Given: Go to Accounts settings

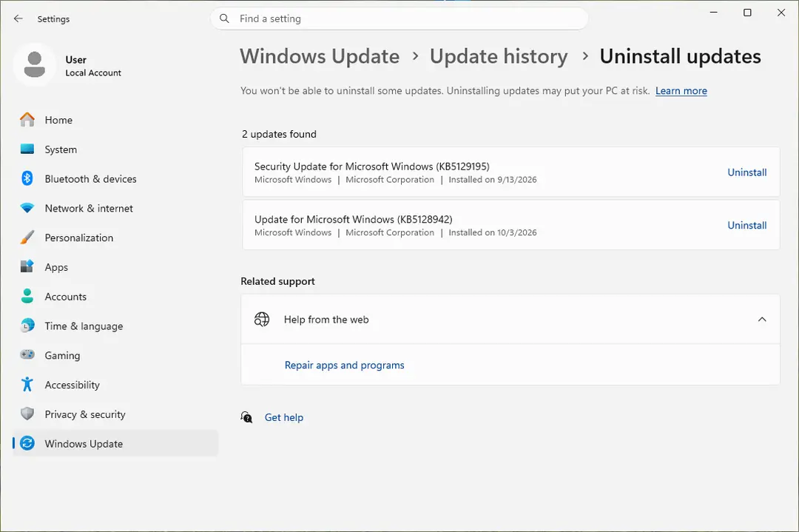Looking at the screenshot, I should click(115, 297).
